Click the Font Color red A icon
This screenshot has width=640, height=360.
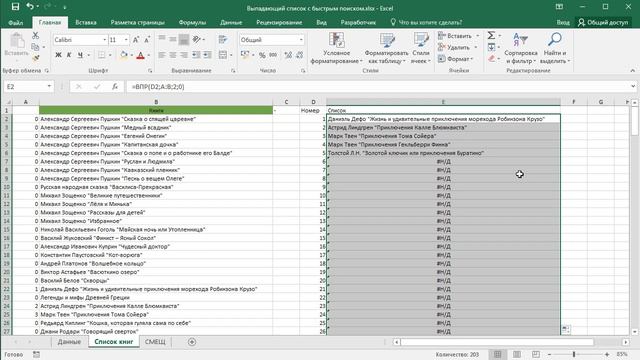click(140, 55)
